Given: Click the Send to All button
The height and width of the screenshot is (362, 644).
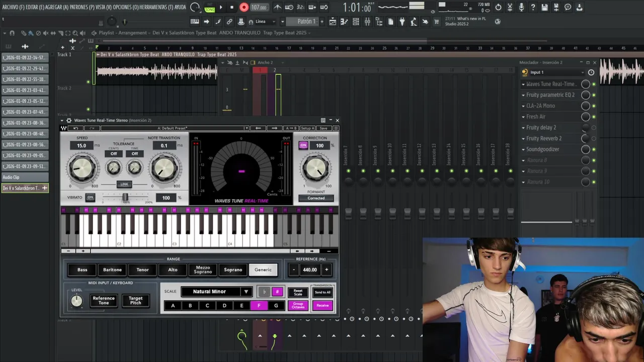Looking at the screenshot, I should 323,292.
